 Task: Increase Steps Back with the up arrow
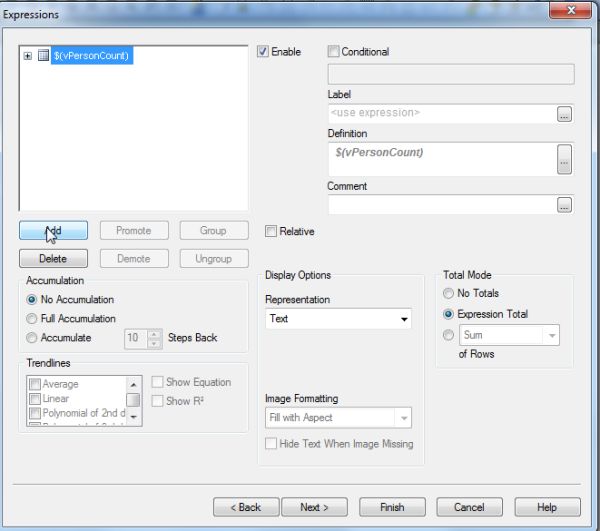point(154,334)
